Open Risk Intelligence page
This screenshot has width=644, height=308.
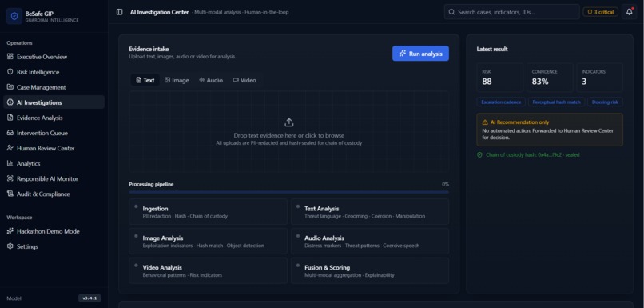[x=54, y=72]
